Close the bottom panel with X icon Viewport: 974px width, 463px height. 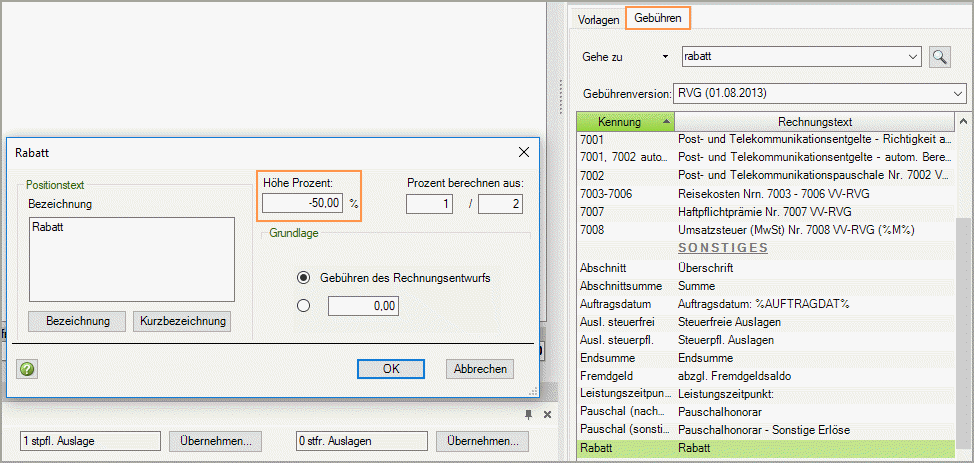click(x=547, y=415)
